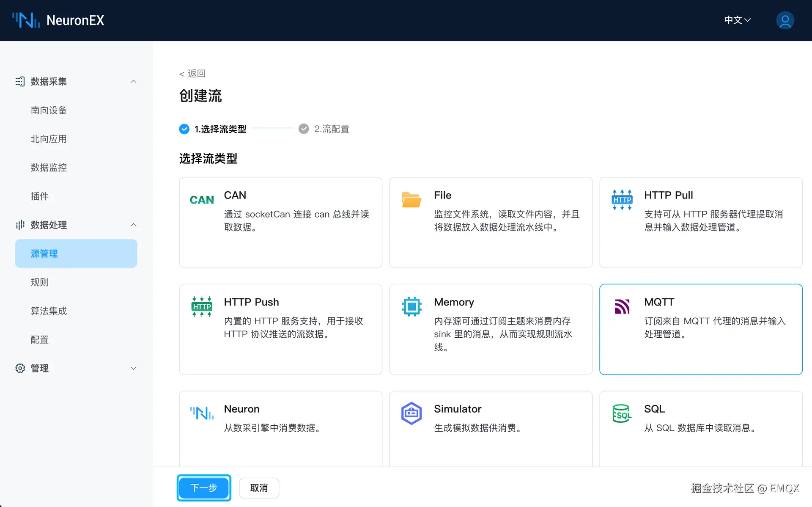Choose the HTTP Pull card title

pyautogui.click(x=668, y=195)
